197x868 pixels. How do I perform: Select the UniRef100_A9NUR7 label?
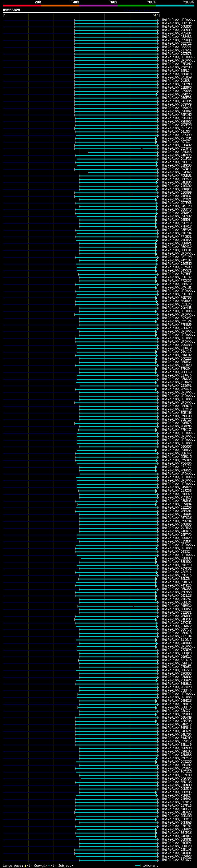[177, 121]
